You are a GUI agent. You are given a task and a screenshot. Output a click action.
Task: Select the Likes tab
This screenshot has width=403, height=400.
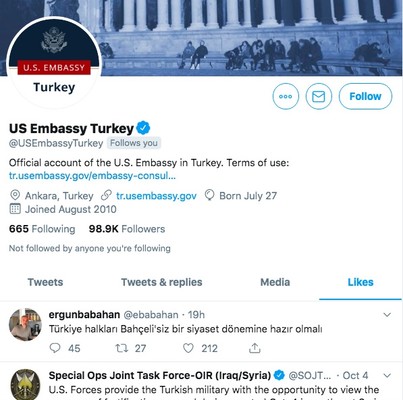pos(360,282)
